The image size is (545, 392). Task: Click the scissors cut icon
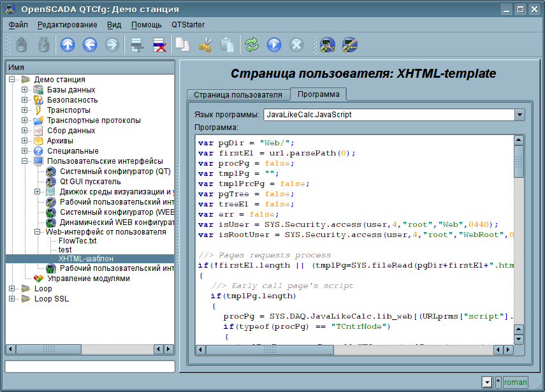(x=205, y=45)
